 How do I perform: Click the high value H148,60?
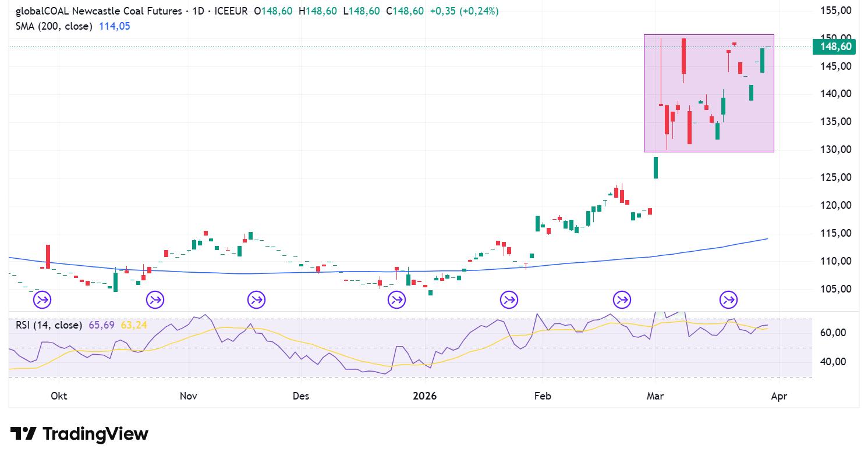tap(318, 11)
